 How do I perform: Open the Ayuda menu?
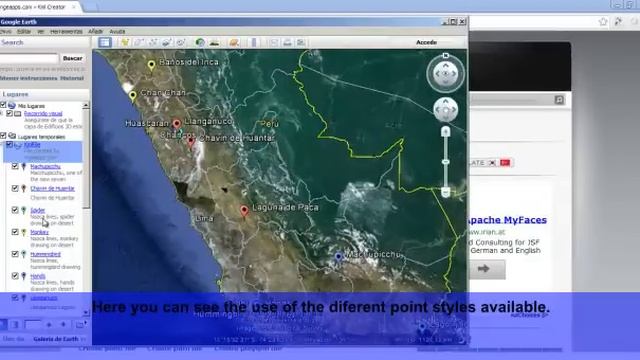pos(117,31)
